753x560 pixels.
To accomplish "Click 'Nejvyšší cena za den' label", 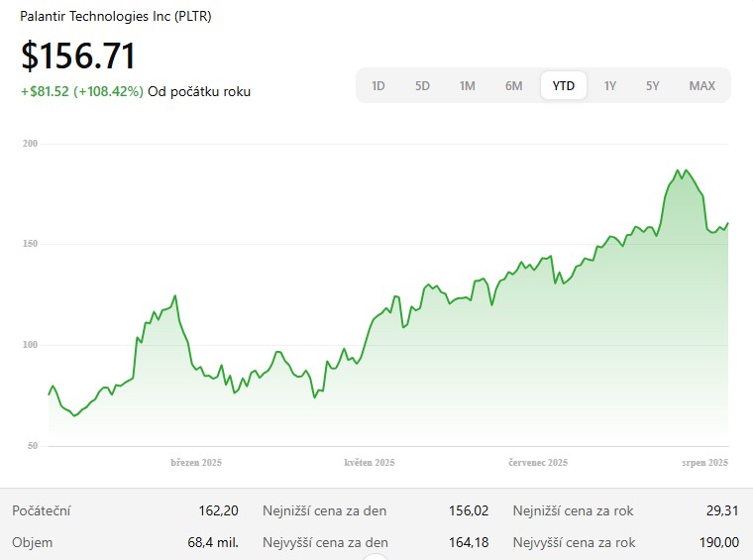I will click(x=325, y=543).
